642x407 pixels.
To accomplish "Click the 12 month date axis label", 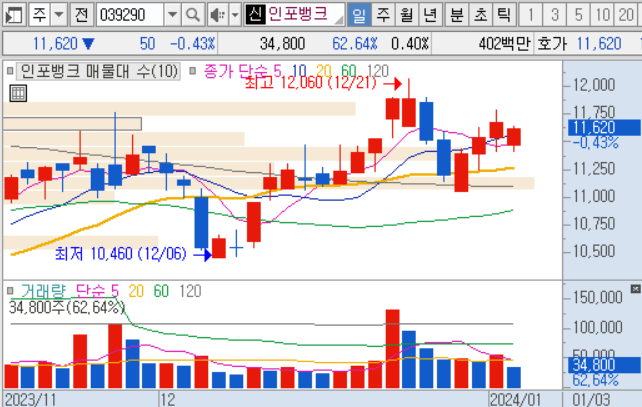I will [168, 400].
